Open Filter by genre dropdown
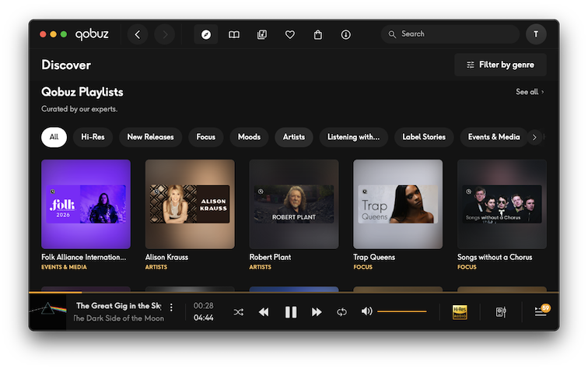This screenshot has width=588, height=369. pos(500,65)
